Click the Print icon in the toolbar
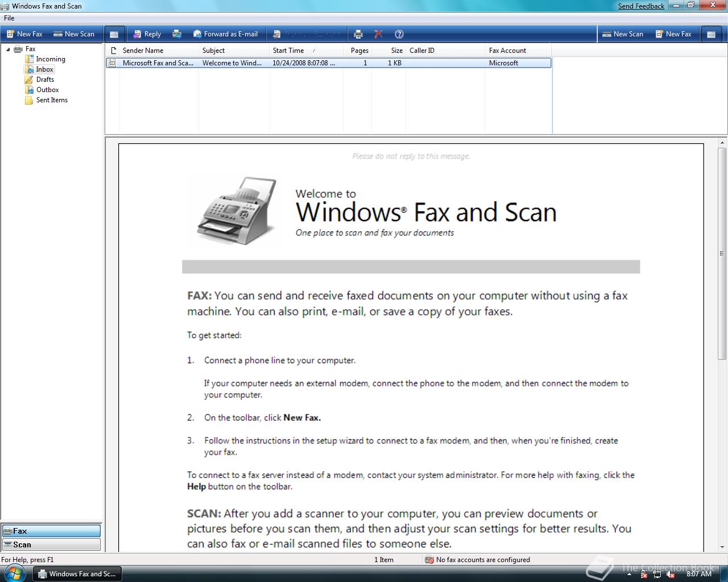Image resolution: width=728 pixels, height=582 pixels. [358, 34]
